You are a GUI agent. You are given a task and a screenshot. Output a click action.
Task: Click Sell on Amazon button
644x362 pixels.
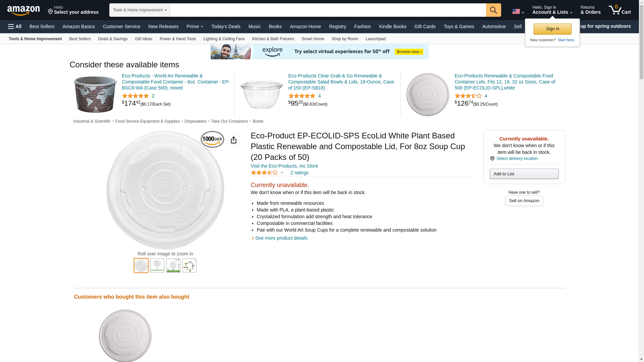[524, 200]
